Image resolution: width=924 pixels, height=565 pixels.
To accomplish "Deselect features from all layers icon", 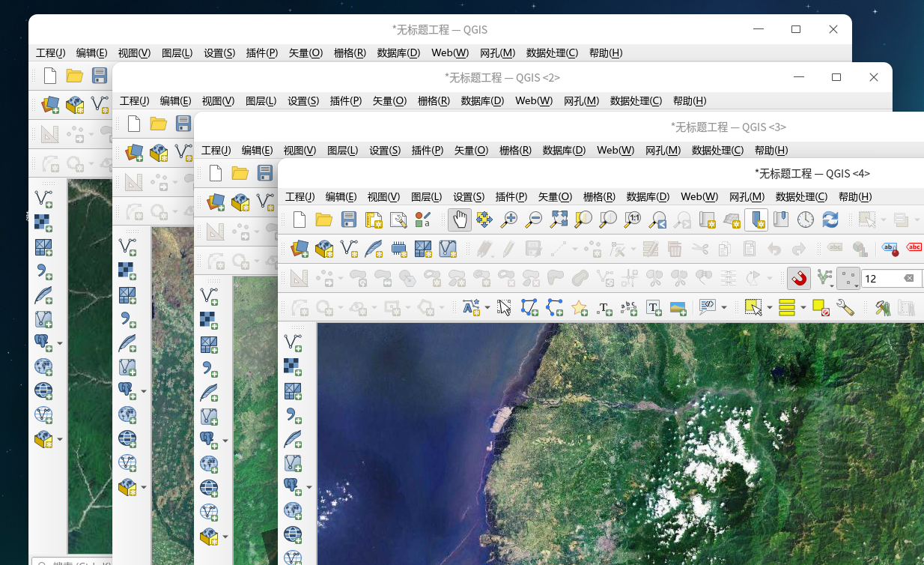I will point(821,307).
